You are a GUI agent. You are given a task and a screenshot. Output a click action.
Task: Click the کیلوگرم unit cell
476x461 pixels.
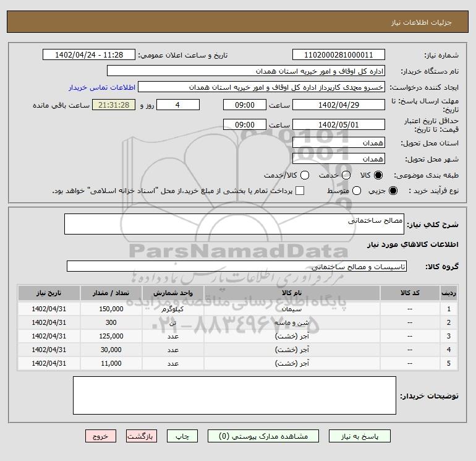(x=172, y=309)
